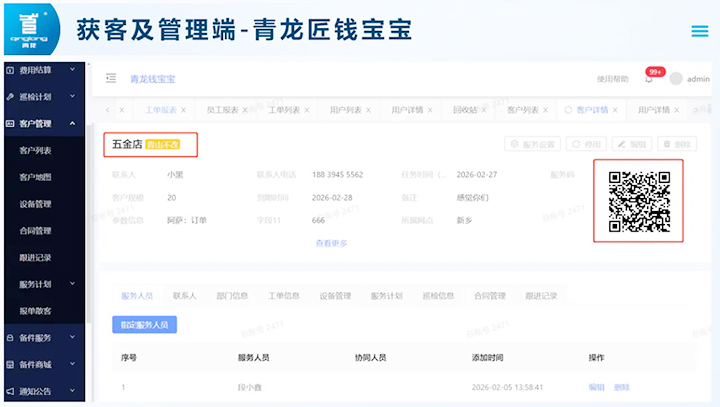Open 客户地图 in the sidebar

click(35, 177)
